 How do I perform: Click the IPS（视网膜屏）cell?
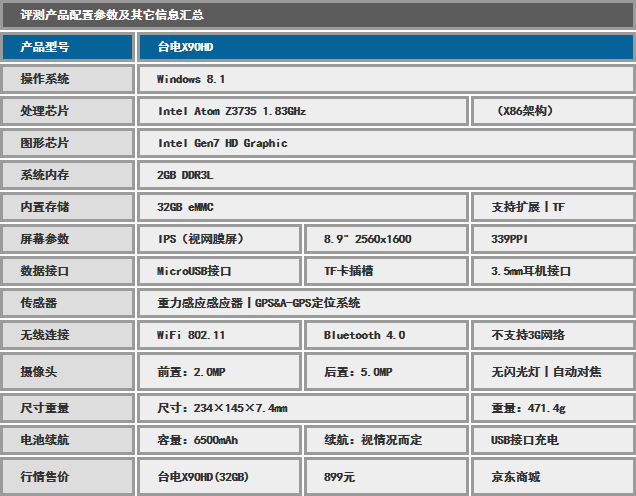click(x=219, y=239)
